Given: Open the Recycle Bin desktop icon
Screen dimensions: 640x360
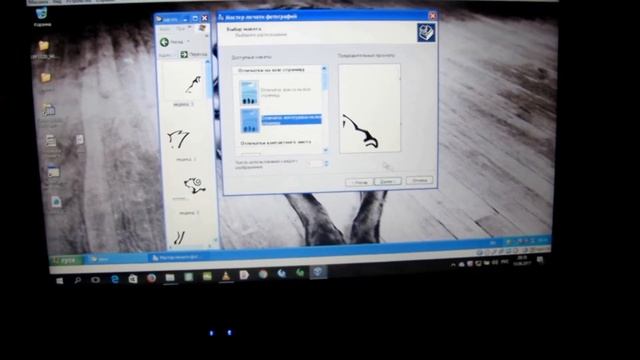Looking at the screenshot, I should [x=41, y=14].
